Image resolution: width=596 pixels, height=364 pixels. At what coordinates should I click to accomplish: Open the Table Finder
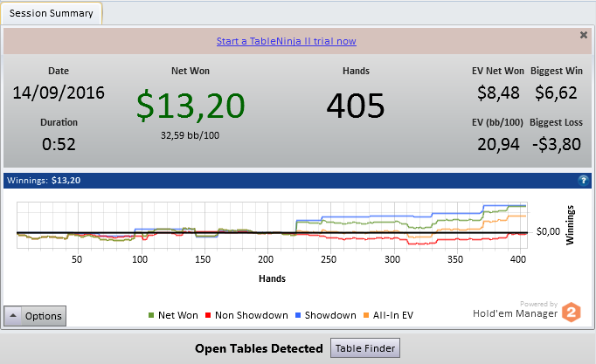365,348
